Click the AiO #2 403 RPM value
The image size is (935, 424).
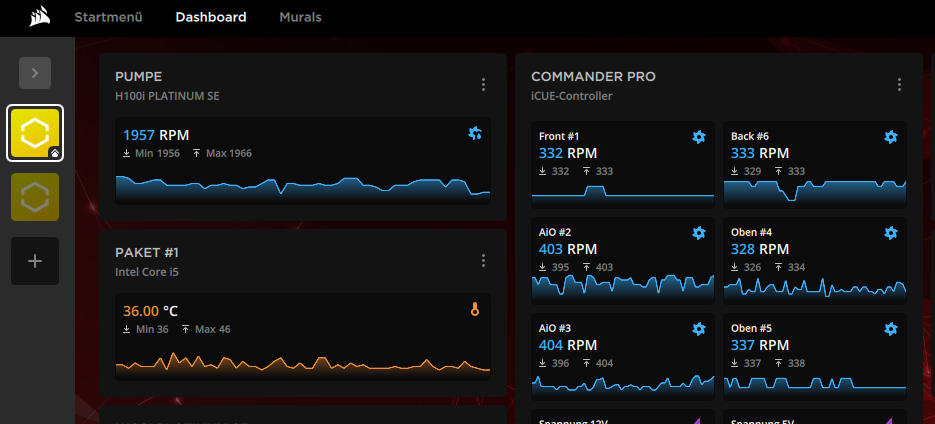(x=568, y=249)
